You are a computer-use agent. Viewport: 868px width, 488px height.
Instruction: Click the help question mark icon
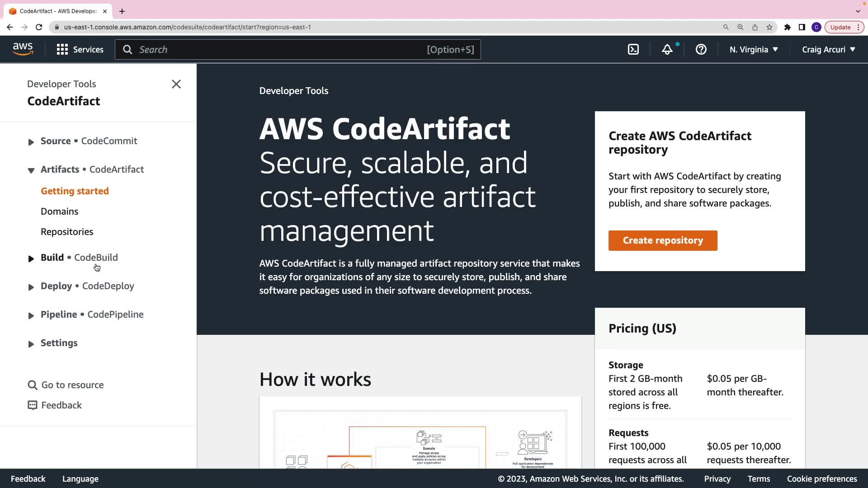click(x=701, y=49)
